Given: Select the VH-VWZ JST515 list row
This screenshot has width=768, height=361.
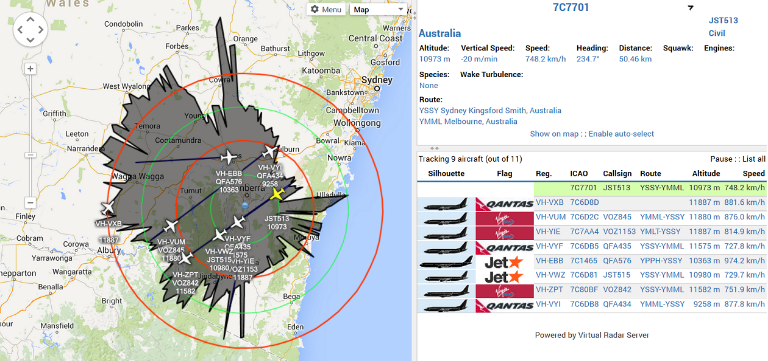Looking at the screenshot, I should tap(593, 277).
